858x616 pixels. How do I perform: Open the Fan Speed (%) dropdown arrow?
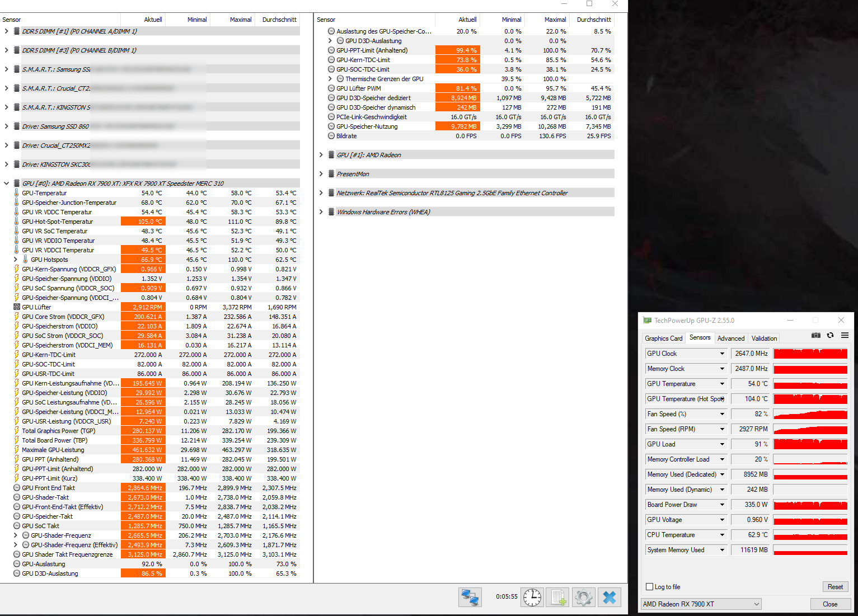(722, 414)
